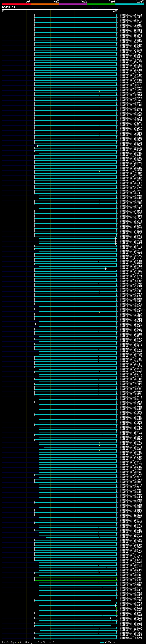Select hit label UniRef100_Q6EUD7
The image size is (146, 644).
pyautogui.click(x=131, y=379)
